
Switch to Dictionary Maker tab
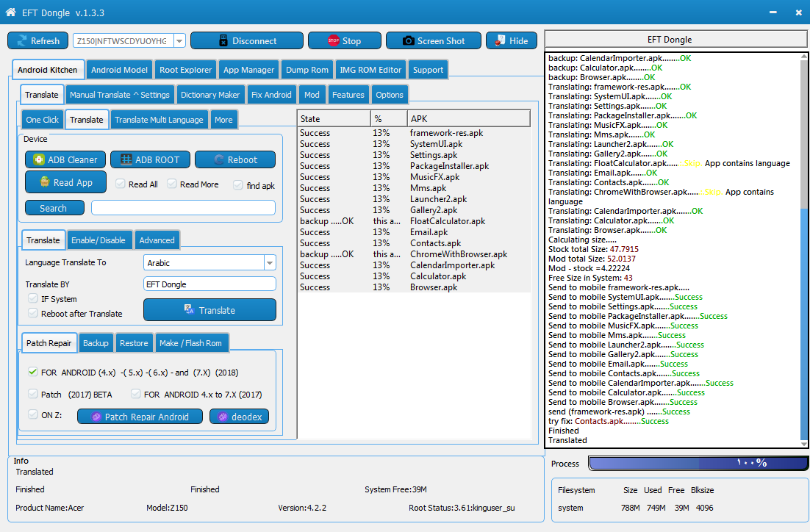[x=210, y=95]
